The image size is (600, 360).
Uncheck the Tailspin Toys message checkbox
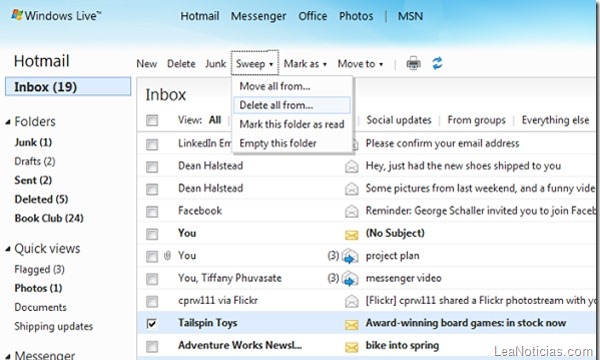coord(152,324)
